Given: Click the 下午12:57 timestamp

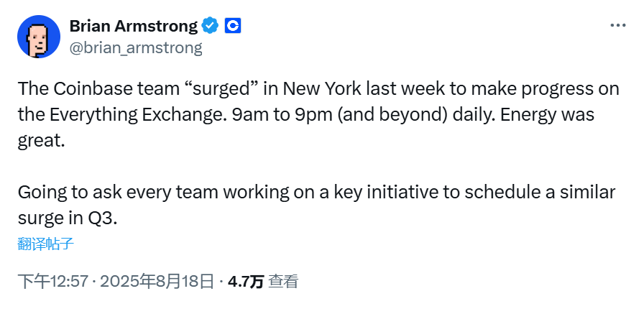Looking at the screenshot, I should [x=53, y=282].
